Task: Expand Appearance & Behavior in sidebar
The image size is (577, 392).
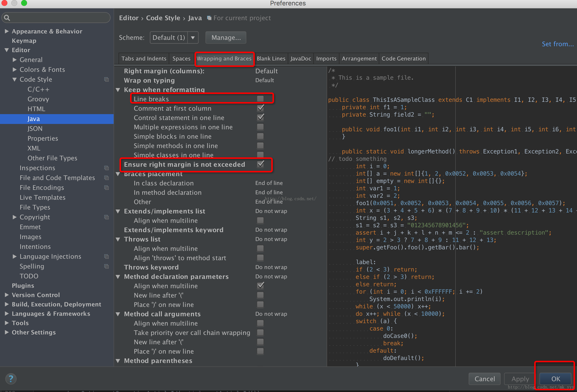Action: (x=7, y=31)
